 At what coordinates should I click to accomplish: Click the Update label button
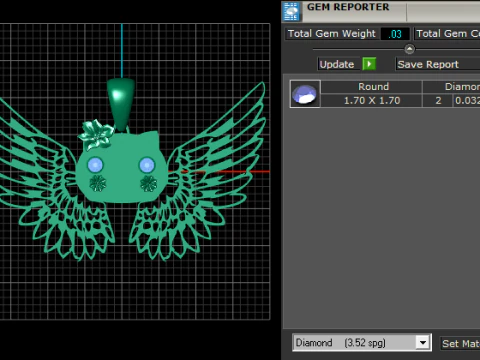click(x=337, y=64)
